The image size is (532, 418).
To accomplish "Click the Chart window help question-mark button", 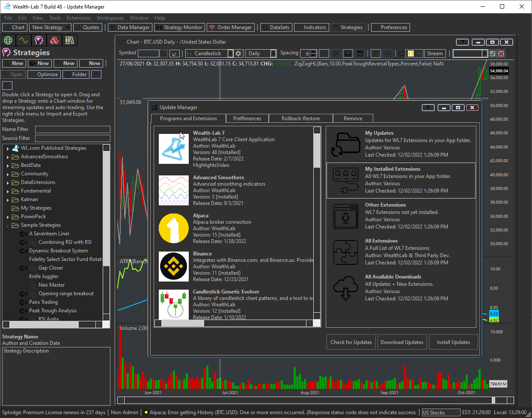I will click(462, 42).
